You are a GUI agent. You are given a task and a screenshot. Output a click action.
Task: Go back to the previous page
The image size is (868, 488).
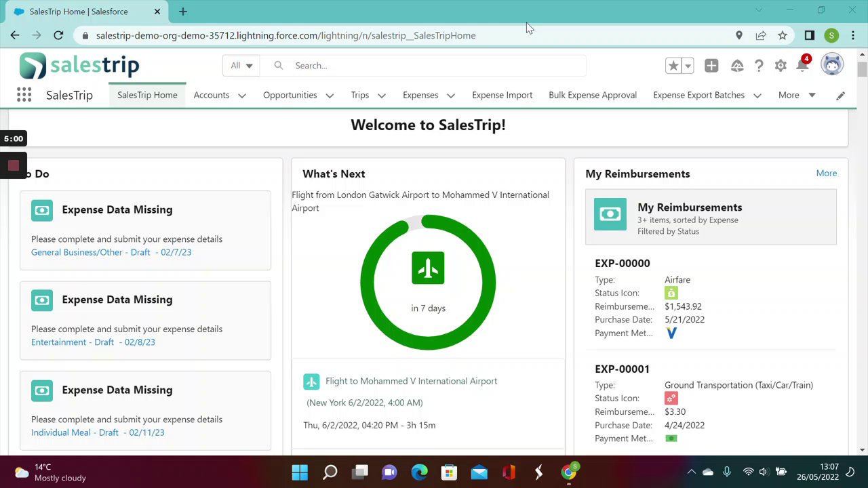click(x=15, y=35)
